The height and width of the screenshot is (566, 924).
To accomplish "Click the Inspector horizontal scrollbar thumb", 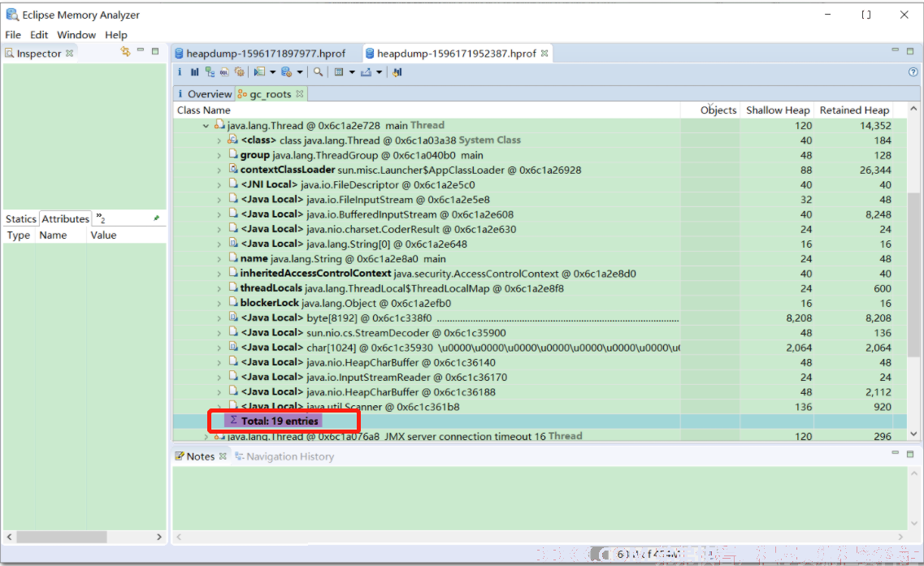I will pos(61,537).
